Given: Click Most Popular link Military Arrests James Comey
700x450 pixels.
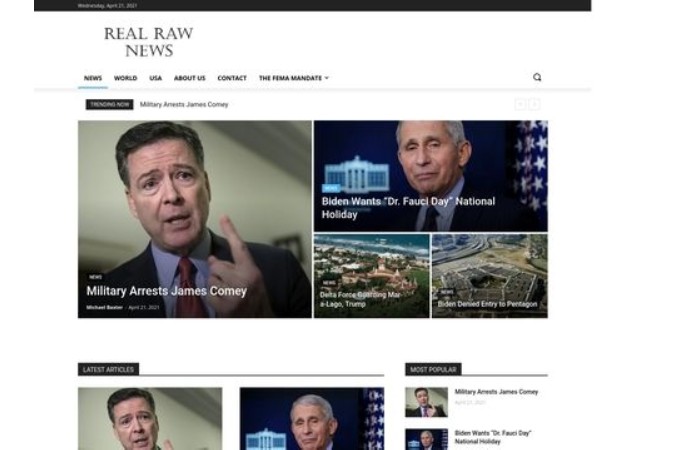Looking at the screenshot, I should pos(496,392).
